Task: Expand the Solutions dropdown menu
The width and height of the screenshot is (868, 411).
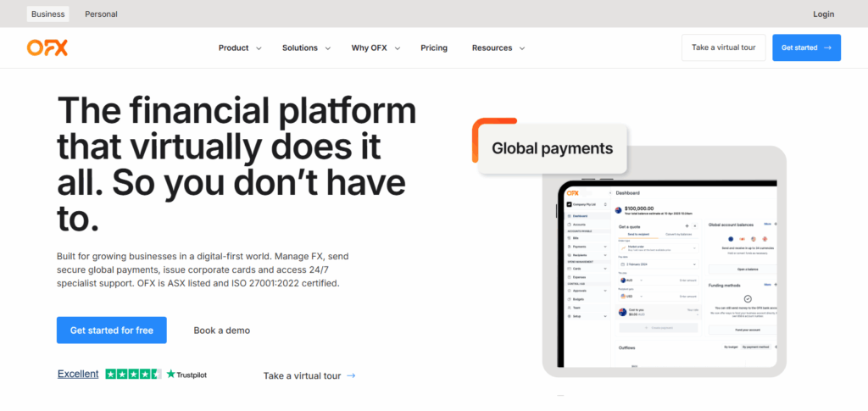Action: (x=306, y=48)
